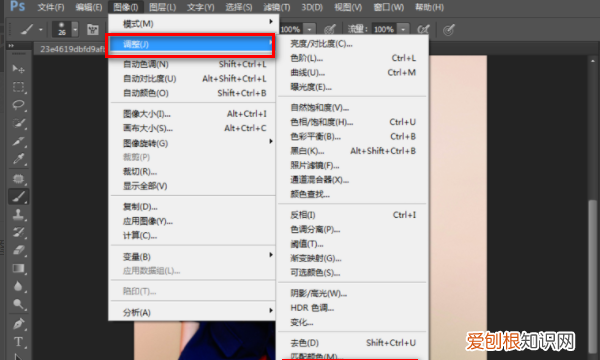Screen dimensions: 600x360
Task: Choose 应用图像(Y)... from the menu
Action: (194, 221)
